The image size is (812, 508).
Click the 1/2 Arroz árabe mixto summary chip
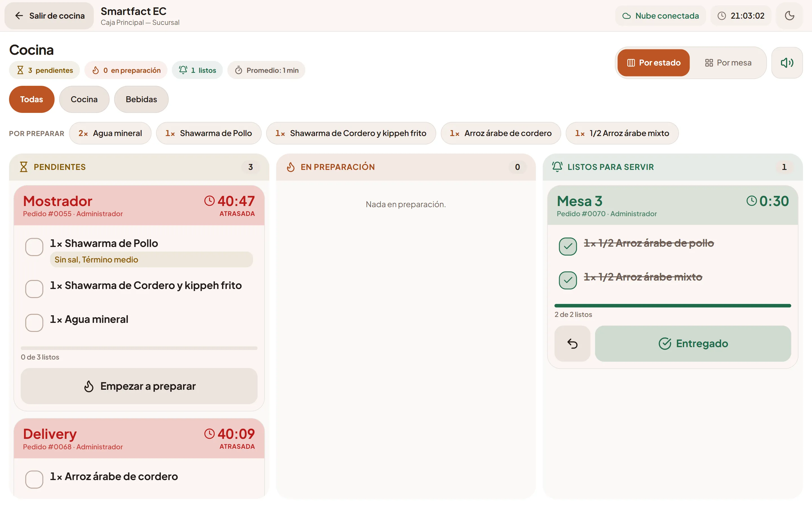click(622, 133)
